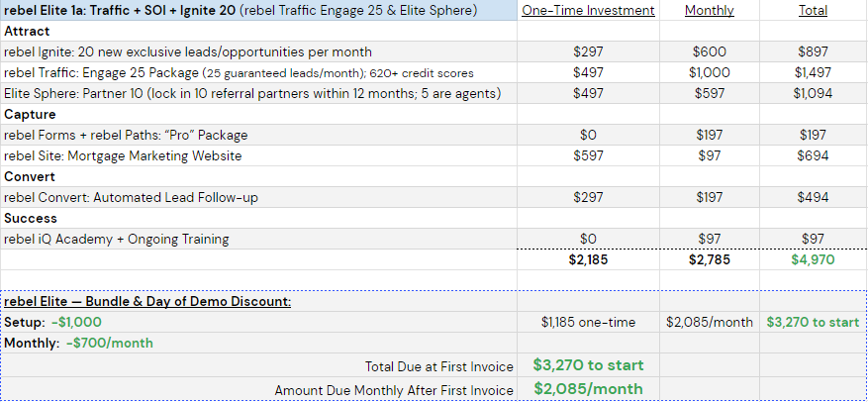The image size is (868, 402).
Task: Click the Total column header
Action: pos(813,11)
